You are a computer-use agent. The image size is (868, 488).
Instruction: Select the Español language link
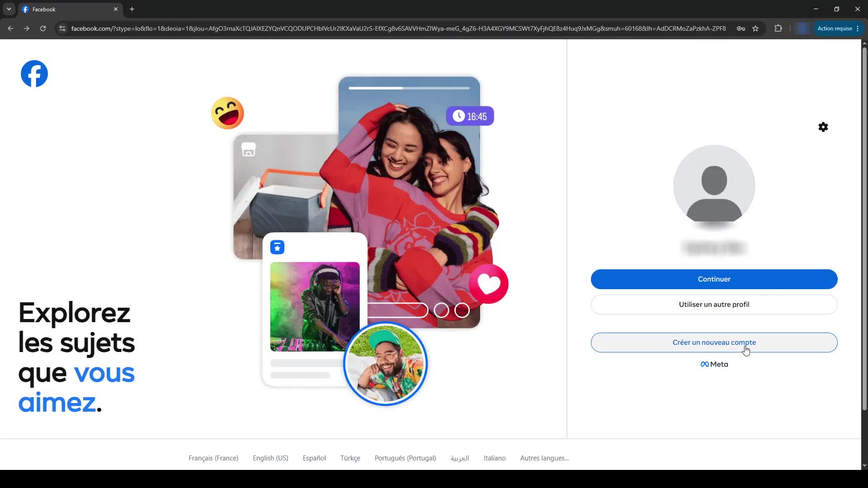point(314,458)
